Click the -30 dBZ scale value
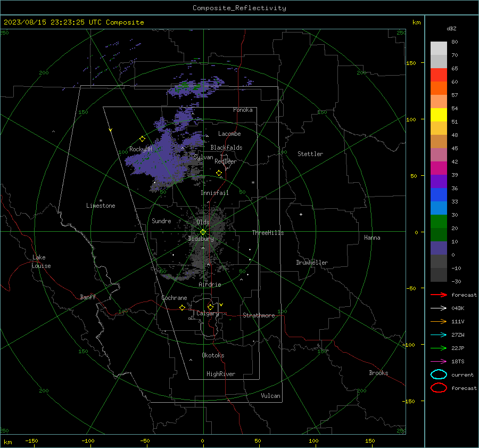 point(456,281)
